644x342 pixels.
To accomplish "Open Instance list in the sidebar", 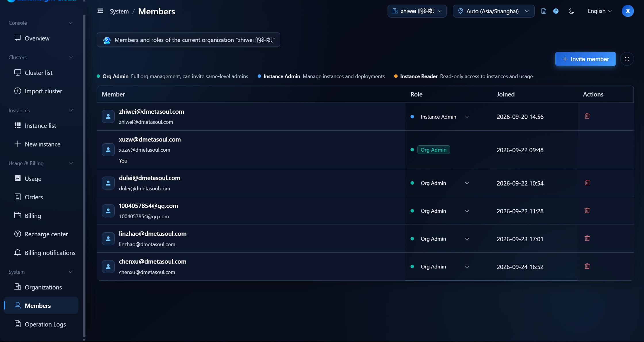I will tap(41, 125).
